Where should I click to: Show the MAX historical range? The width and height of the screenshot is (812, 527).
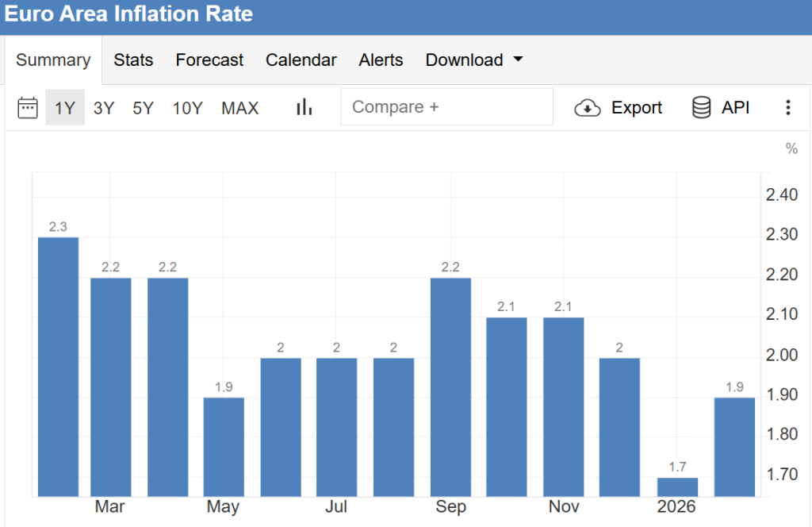tap(239, 108)
